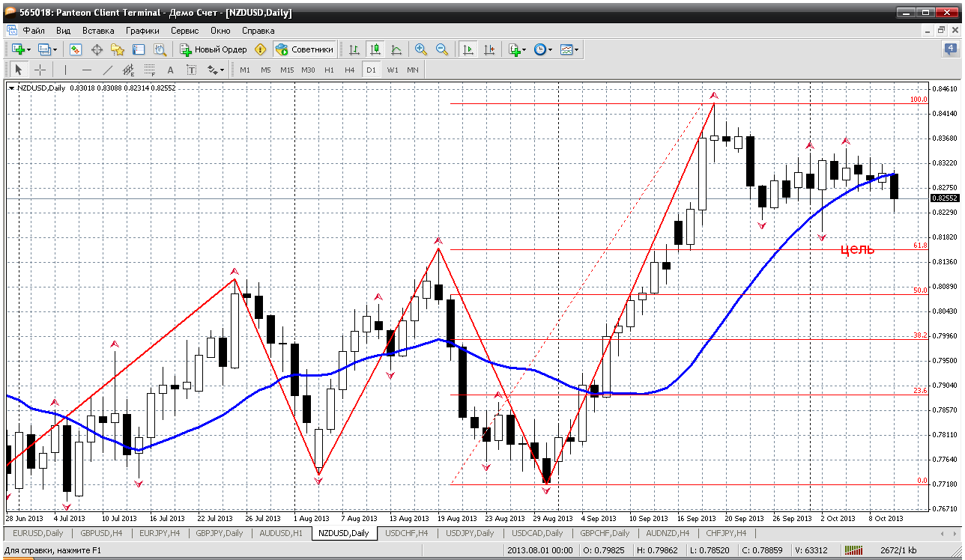Set timeframe to M1
The height and width of the screenshot is (560, 965).
pyautogui.click(x=245, y=70)
